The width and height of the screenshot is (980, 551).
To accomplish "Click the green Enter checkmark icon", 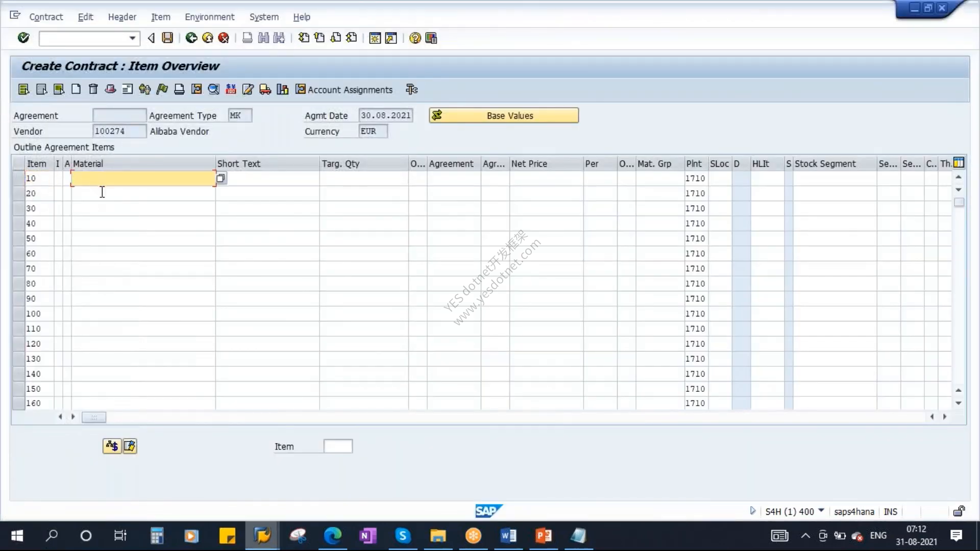I will pos(23,38).
